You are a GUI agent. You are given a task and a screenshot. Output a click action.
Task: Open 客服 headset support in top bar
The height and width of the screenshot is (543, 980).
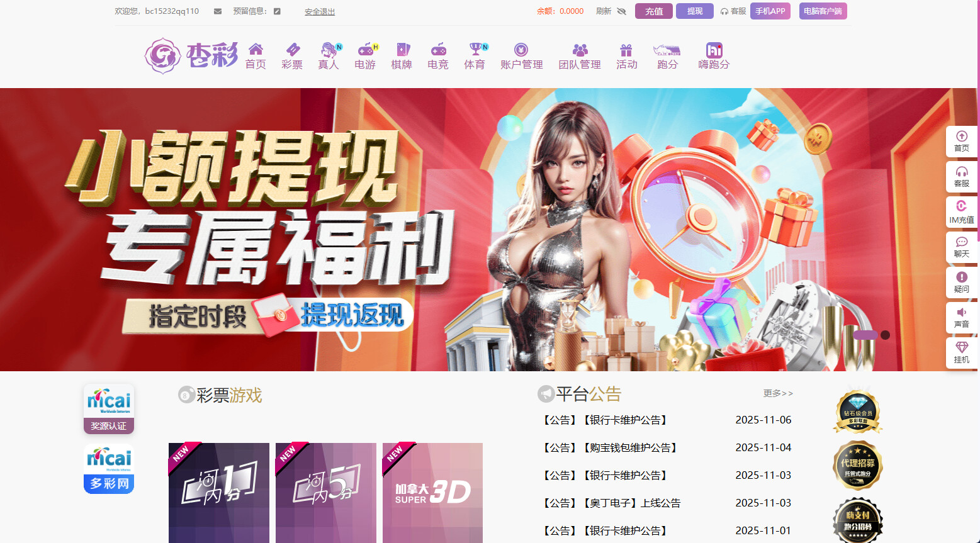[733, 11]
